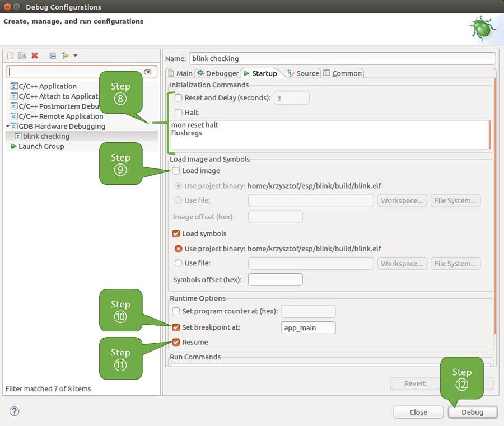Select the Launch Group tree entry

click(x=41, y=146)
